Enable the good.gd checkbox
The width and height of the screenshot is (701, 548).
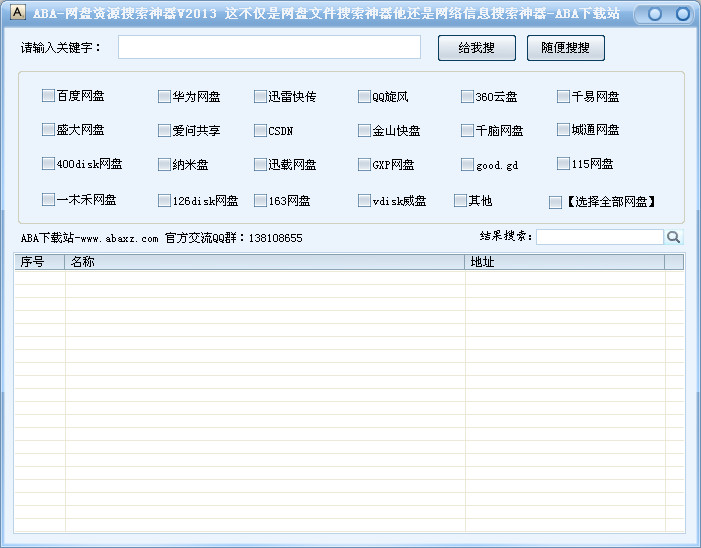click(467, 164)
